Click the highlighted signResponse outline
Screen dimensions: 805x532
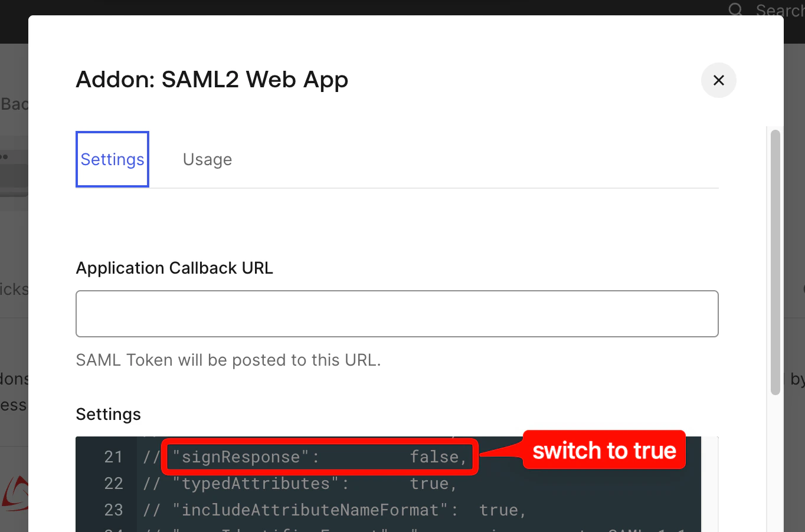319,457
